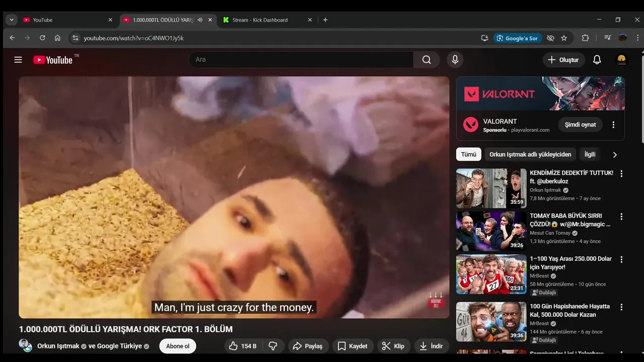Bookmark this page with star

point(564,38)
